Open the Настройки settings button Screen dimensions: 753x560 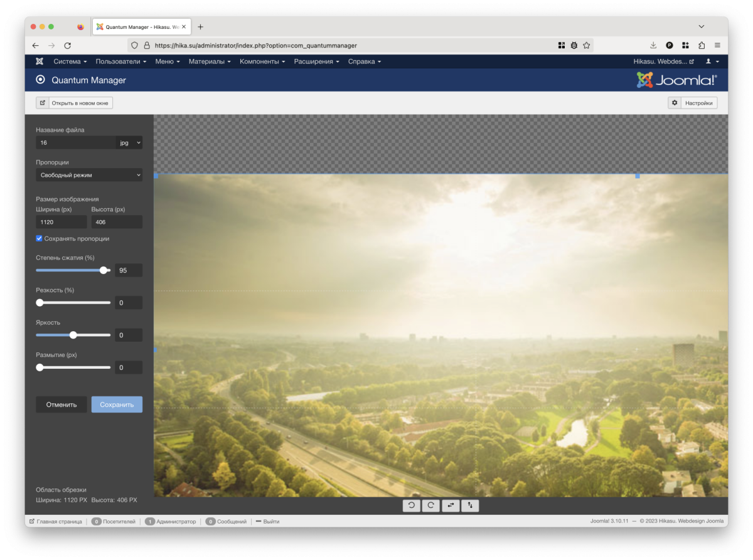tap(692, 103)
